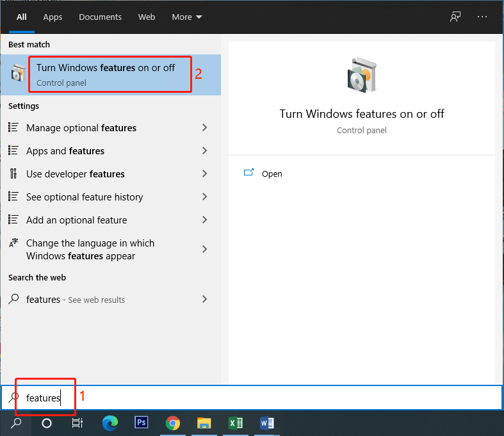
Task: Click tools icon beside Use developer features
Action: click(x=13, y=174)
